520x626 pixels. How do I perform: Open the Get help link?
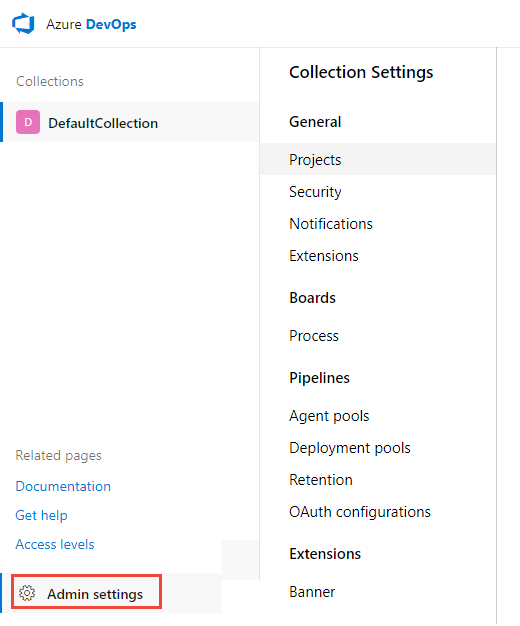point(41,515)
